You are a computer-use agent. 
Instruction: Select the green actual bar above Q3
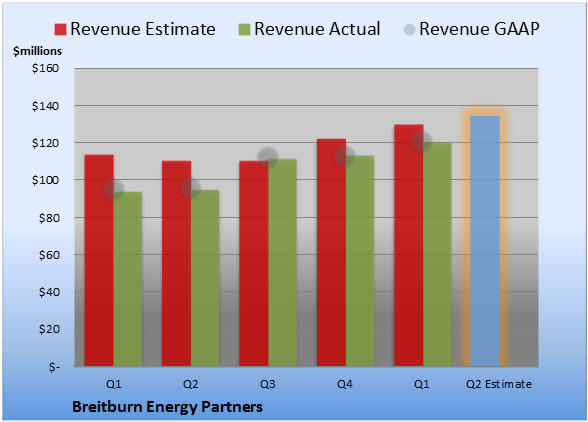coord(282,262)
